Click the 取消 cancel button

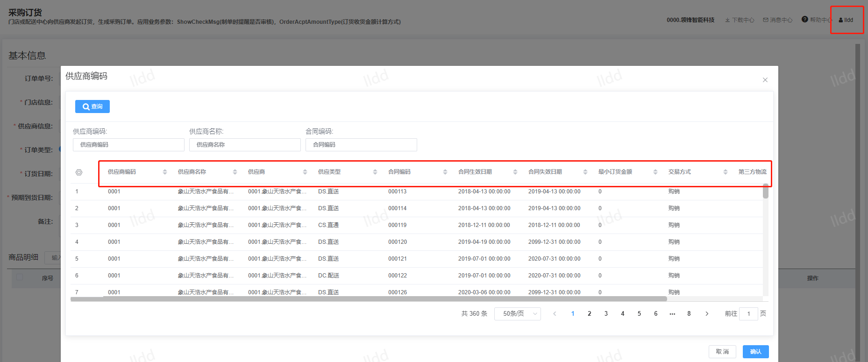click(722, 352)
